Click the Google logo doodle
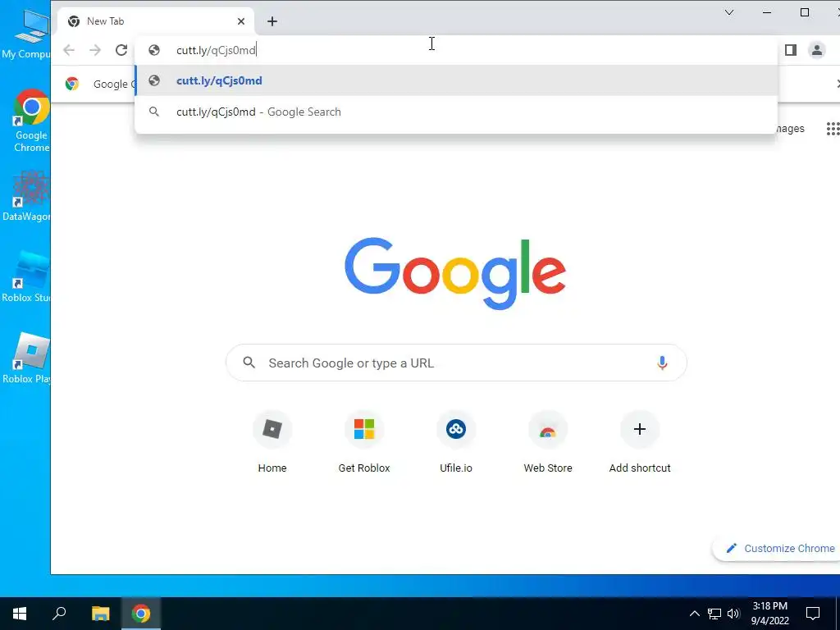The width and height of the screenshot is (840, 630). [454, 273]
